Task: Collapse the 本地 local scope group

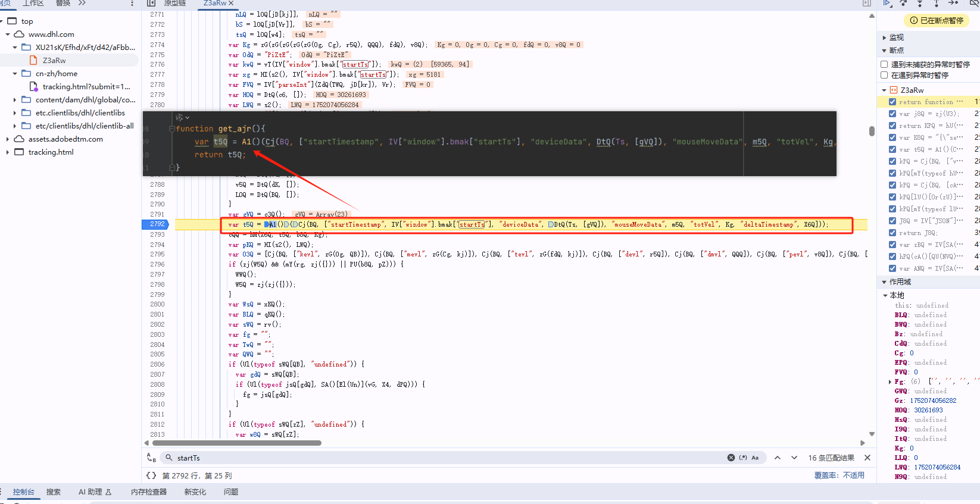Action: 885,295
